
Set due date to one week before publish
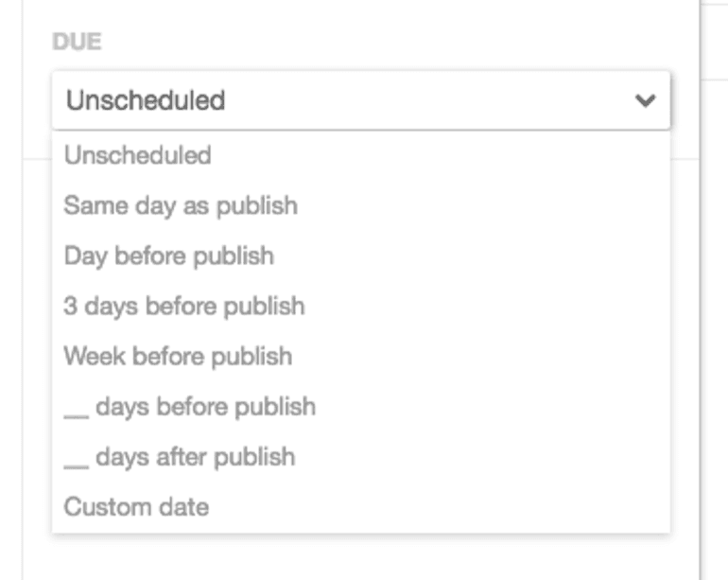(177, 356)
